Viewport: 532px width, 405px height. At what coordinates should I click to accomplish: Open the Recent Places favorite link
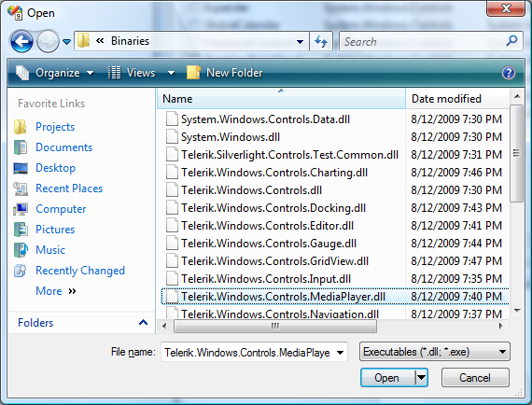[x=69, y=189]
